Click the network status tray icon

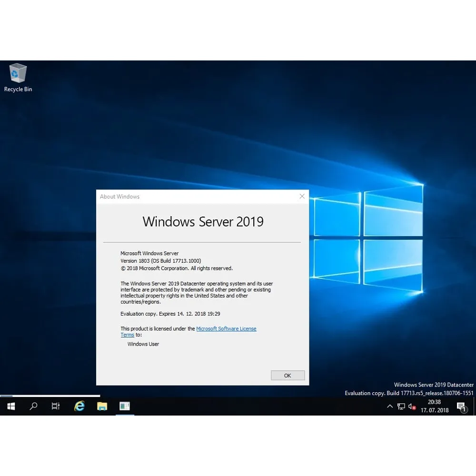click(x=401, y=406)
